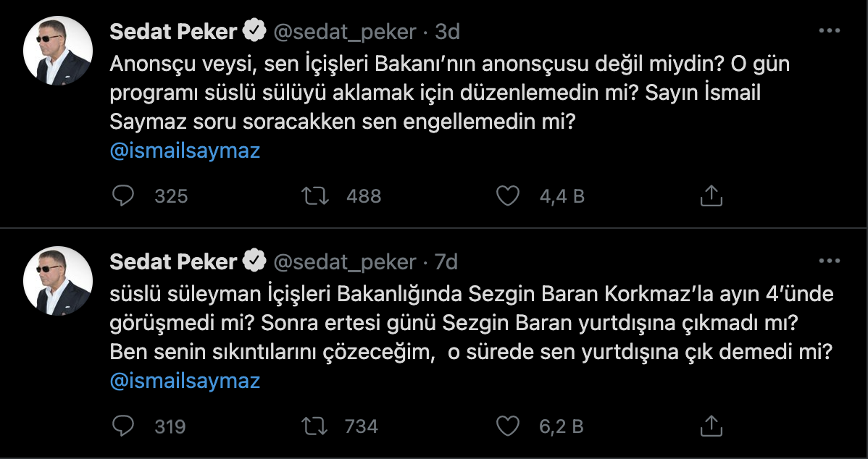
Task: Like the tweet with 4,4 B likes
Action: pyautogui.click(x=508, y=195)
